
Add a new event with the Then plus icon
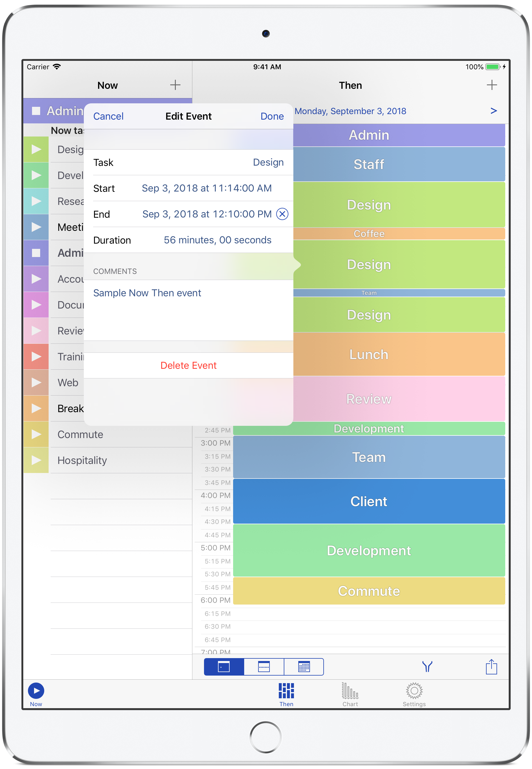491,85
